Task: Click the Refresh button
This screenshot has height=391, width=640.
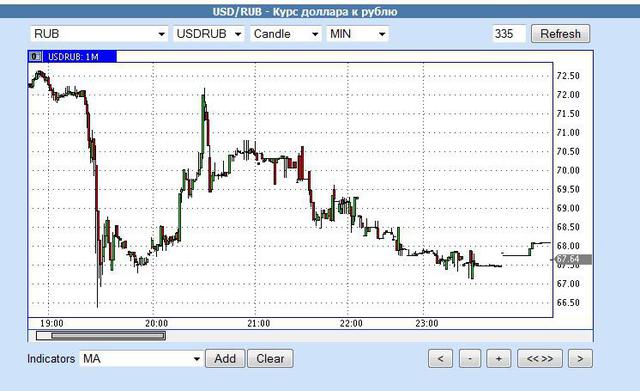Action: [x=560, y=33]
